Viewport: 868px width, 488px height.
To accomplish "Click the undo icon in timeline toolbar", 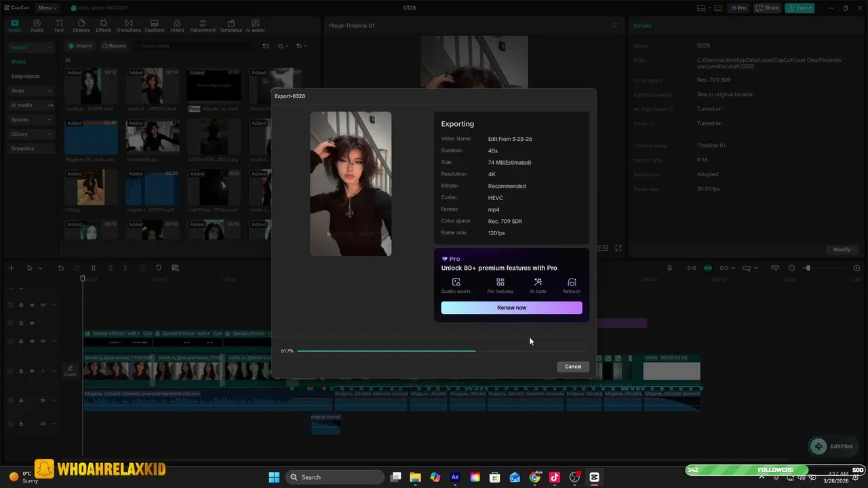I will [x=60, y=268].
